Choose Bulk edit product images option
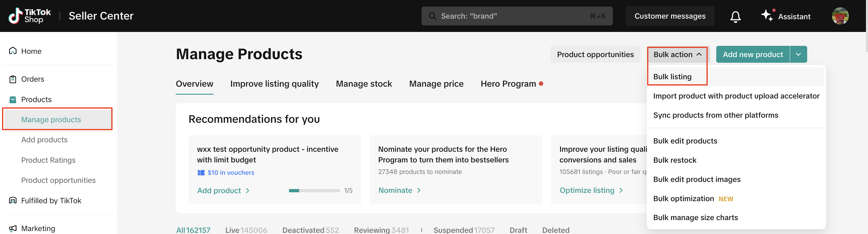 pyautogui.click(x=696, y=179)
